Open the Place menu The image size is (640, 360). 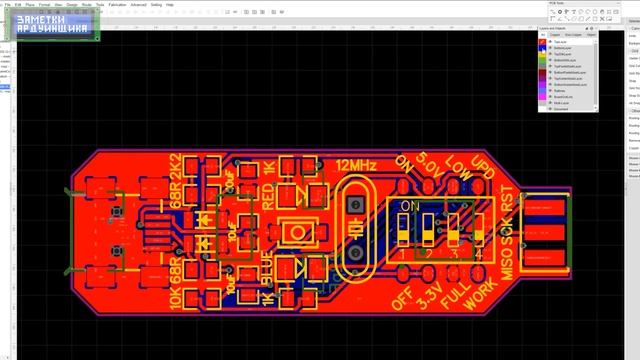click(x=30, y=5)
